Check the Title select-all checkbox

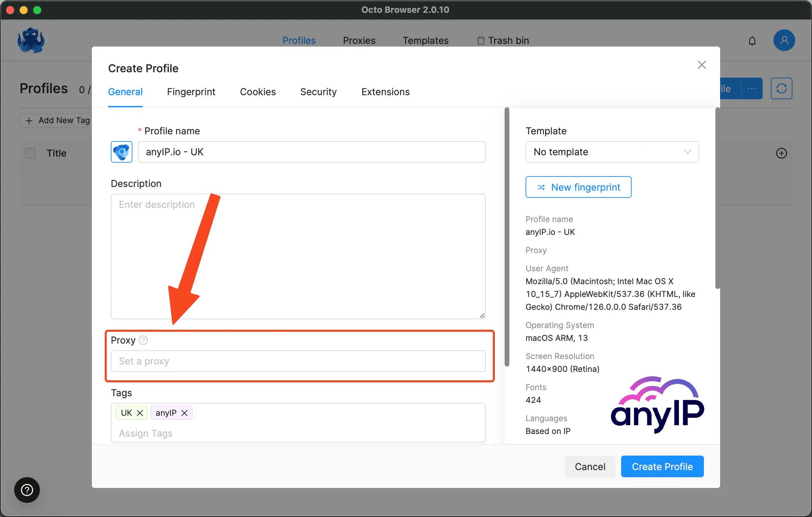click(x=30, y=153)
